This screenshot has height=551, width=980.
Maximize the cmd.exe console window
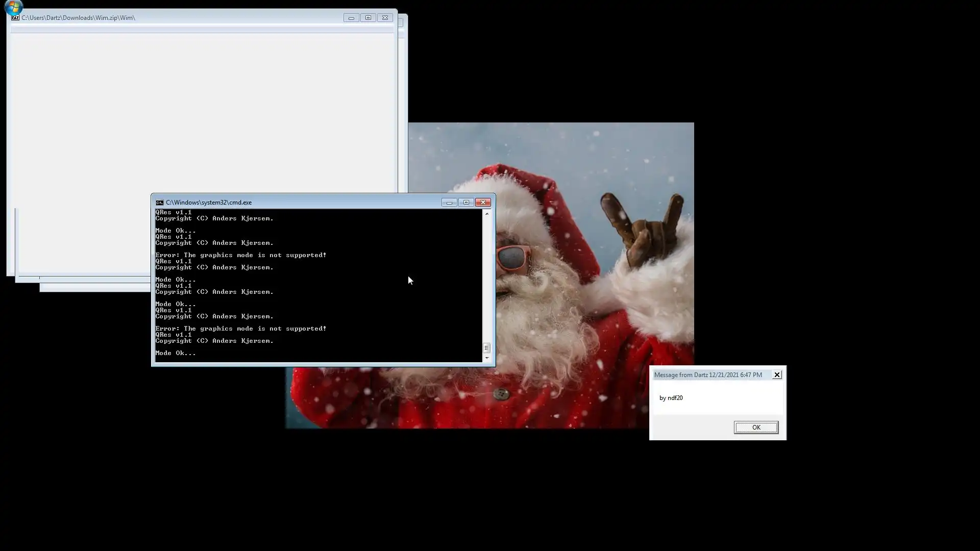pyautogui.click(x=466, y=203)
